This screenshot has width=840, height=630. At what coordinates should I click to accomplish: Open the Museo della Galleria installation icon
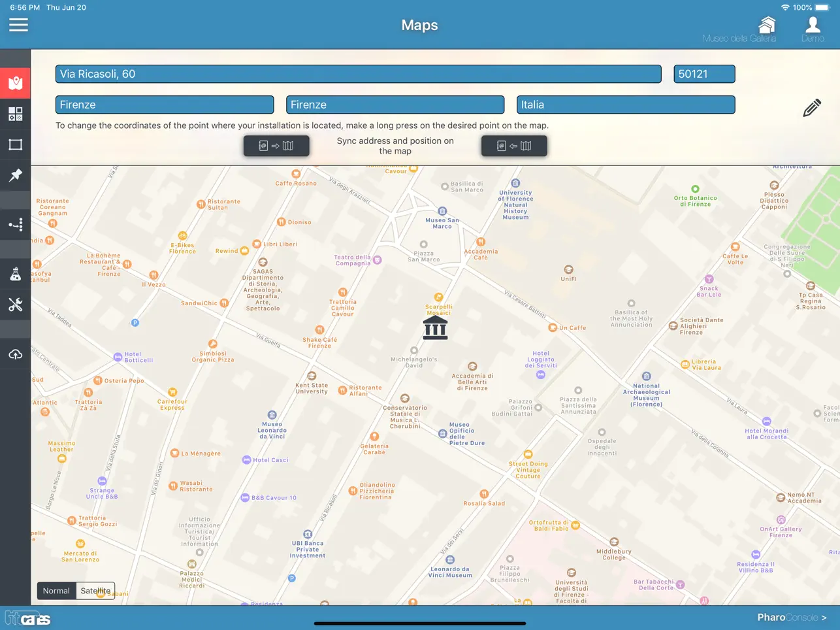pos(767,25)
